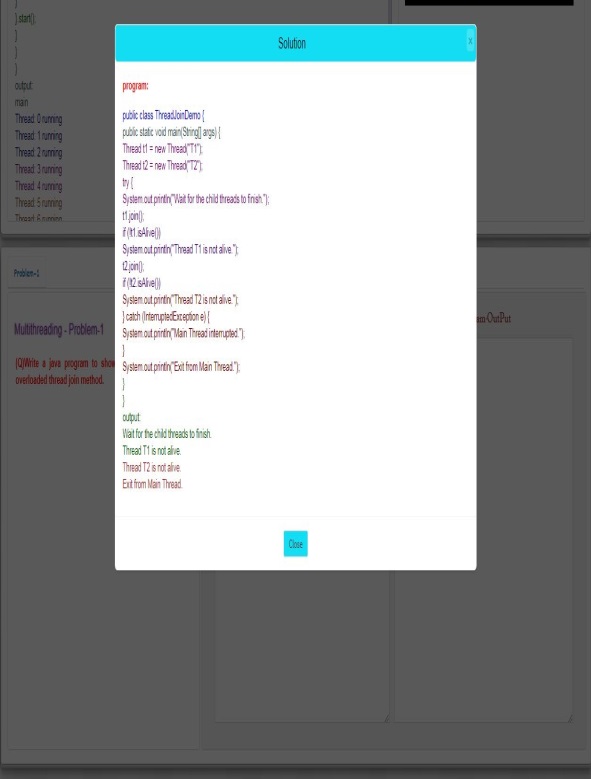
Task: Click the Thread t1 = new Thread line
Action: click(162, 149)
